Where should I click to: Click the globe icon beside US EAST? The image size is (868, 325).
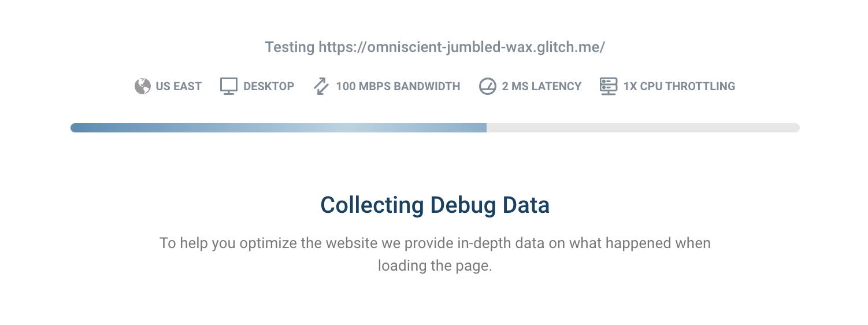(143, 86)
